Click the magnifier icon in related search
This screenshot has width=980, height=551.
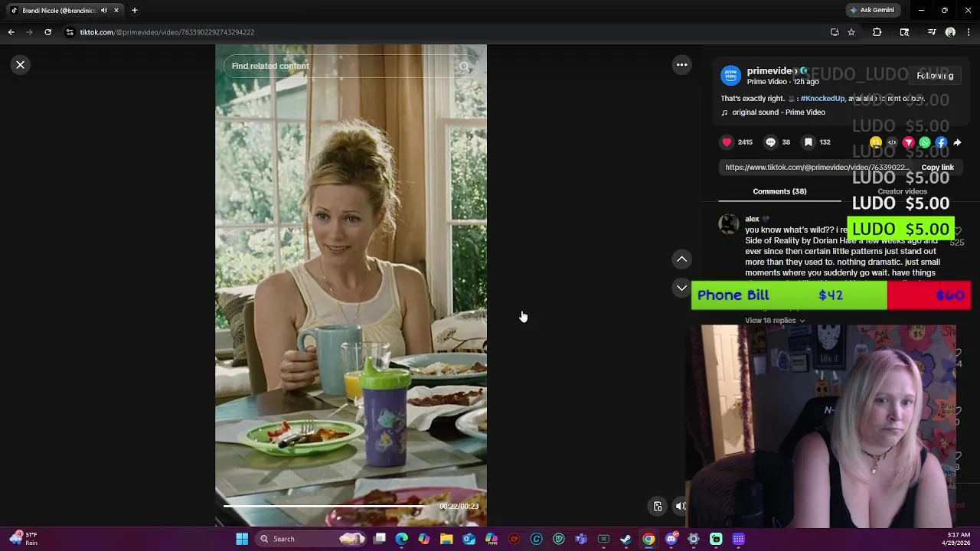tap(464, 66)
